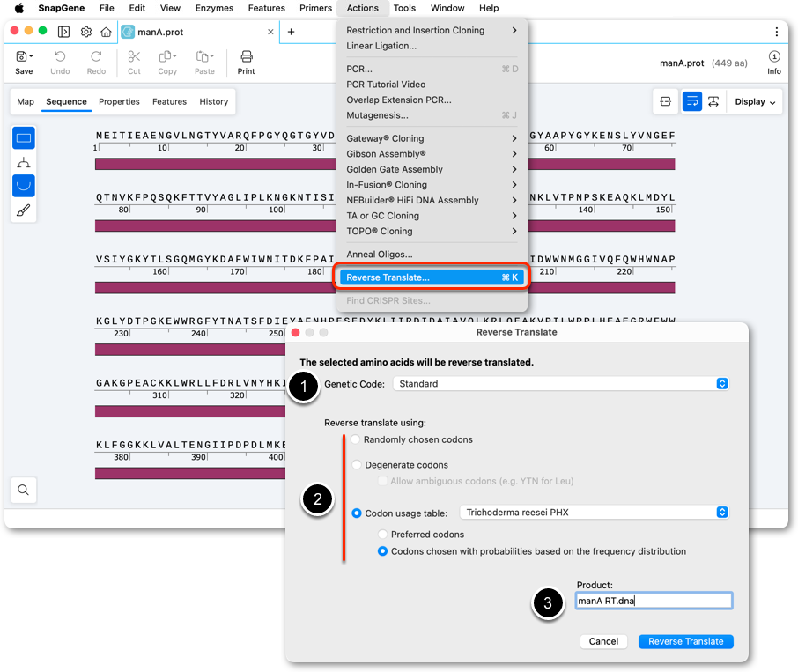Click first magenta sequence feature bar
Viewport: 798px width, 672px height.
coord(215,164)
